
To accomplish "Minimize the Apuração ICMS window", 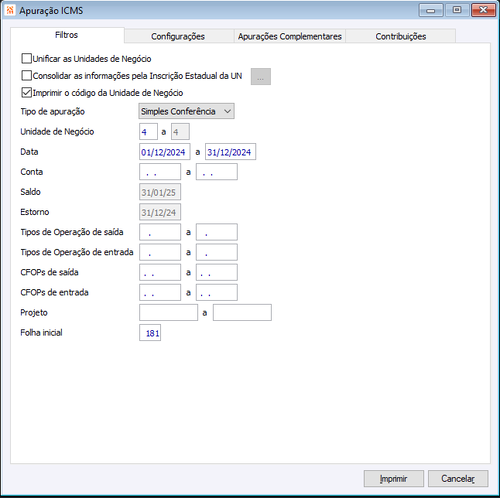I will 431,10.
